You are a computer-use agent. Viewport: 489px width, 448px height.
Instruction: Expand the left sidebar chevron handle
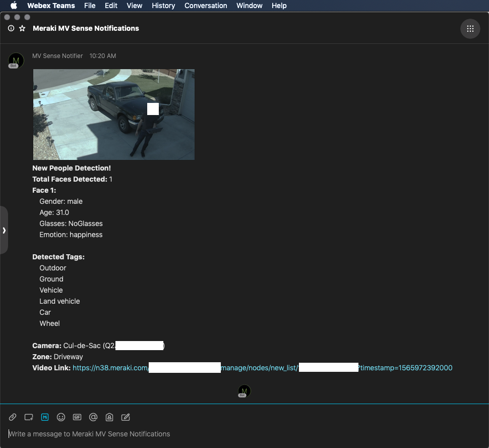[4, 231]
